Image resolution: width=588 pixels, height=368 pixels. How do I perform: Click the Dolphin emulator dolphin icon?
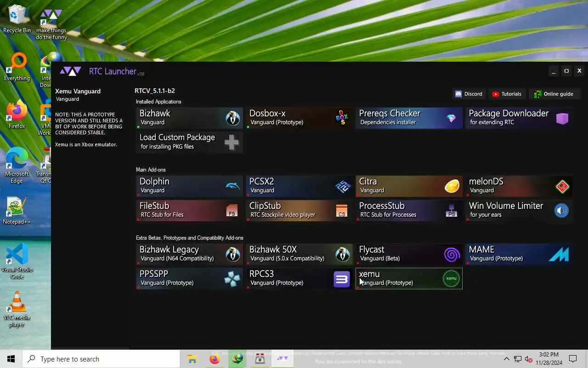point(232,186)
